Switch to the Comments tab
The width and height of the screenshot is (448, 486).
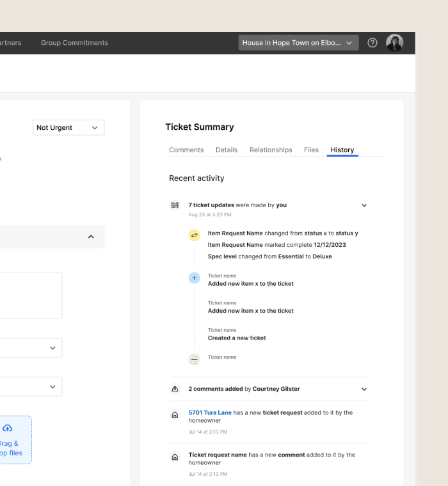point(186,150)
